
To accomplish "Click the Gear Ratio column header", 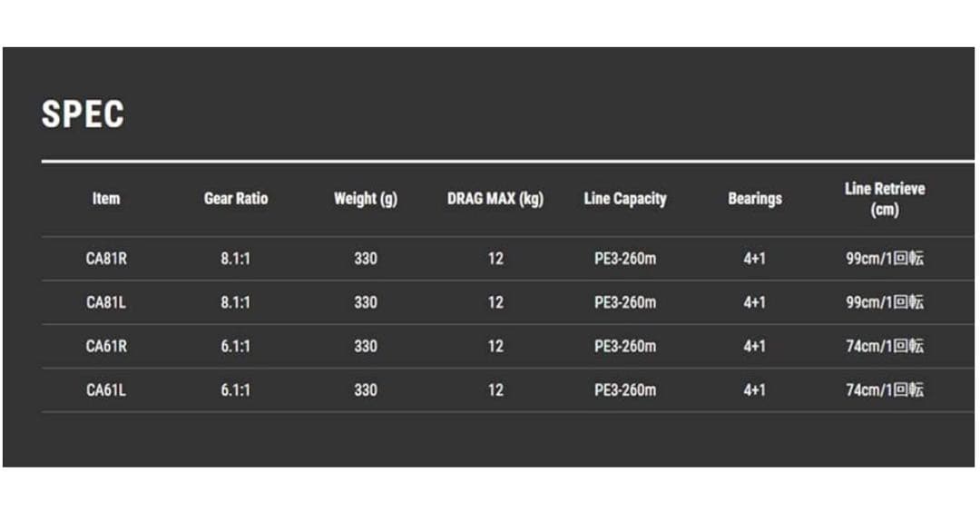I will 236,199.
